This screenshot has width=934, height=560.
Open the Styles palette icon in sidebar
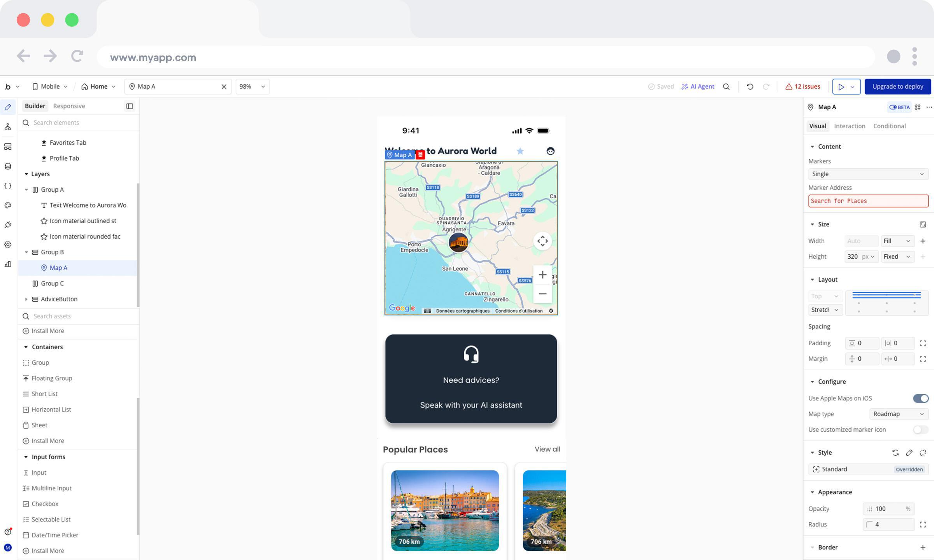[8, 205]
